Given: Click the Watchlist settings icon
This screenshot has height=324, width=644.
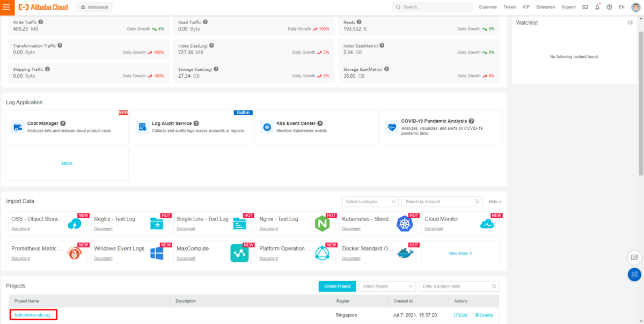Looking at the screenshot, I should [x=630, y=23].
